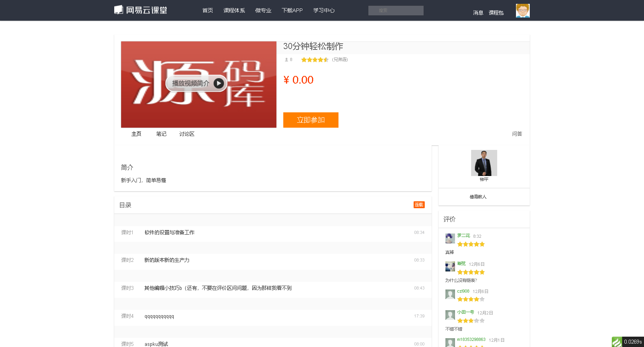644x347 pixels.
Task: Go to 首页 in top navigation
Action: tap(207, 10)
